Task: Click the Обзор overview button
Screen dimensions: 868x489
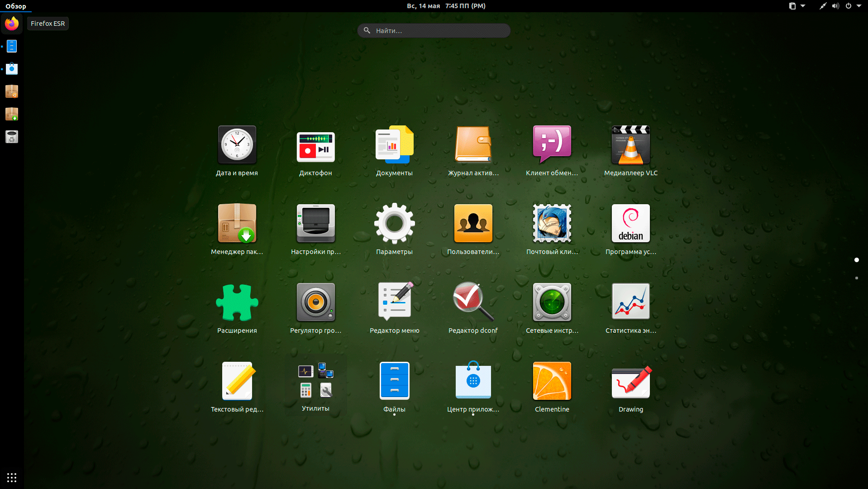Action: 16,6
